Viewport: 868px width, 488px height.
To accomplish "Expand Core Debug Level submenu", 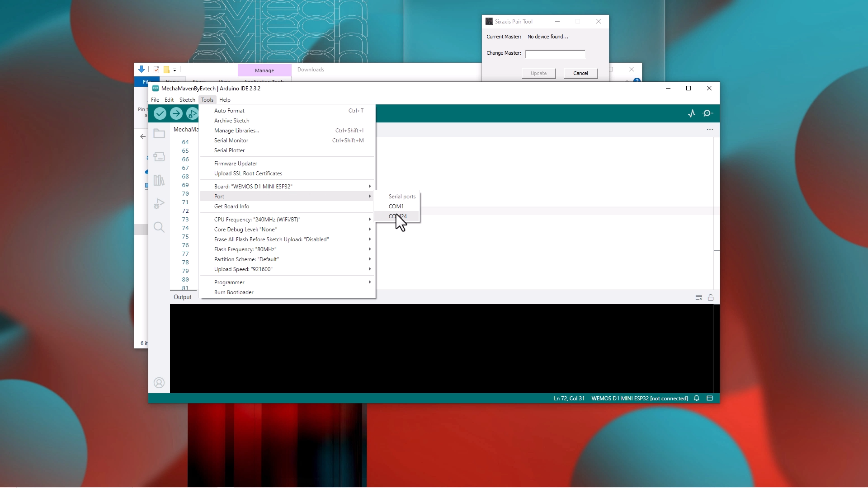I will 288,230.
